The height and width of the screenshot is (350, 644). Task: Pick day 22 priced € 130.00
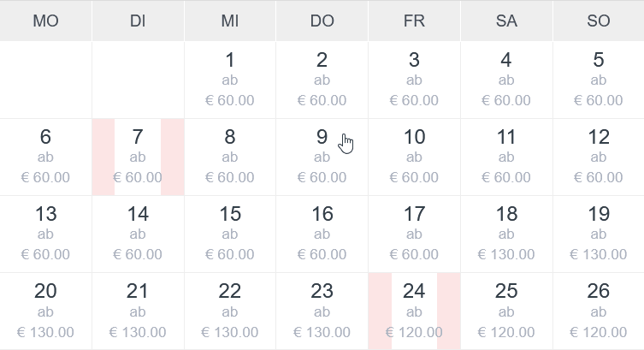pyautogui.click(x=229, y=311)
